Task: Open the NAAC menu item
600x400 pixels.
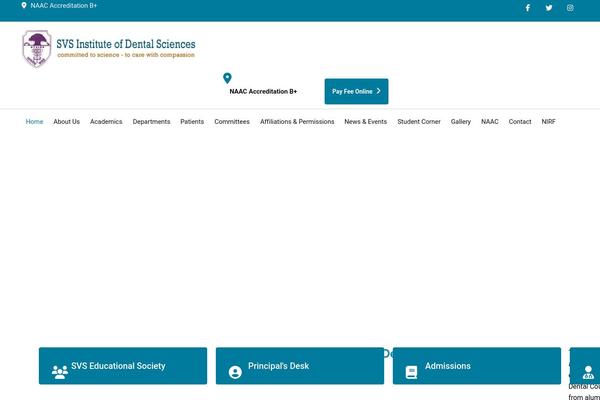Action: tap(489, 121)
